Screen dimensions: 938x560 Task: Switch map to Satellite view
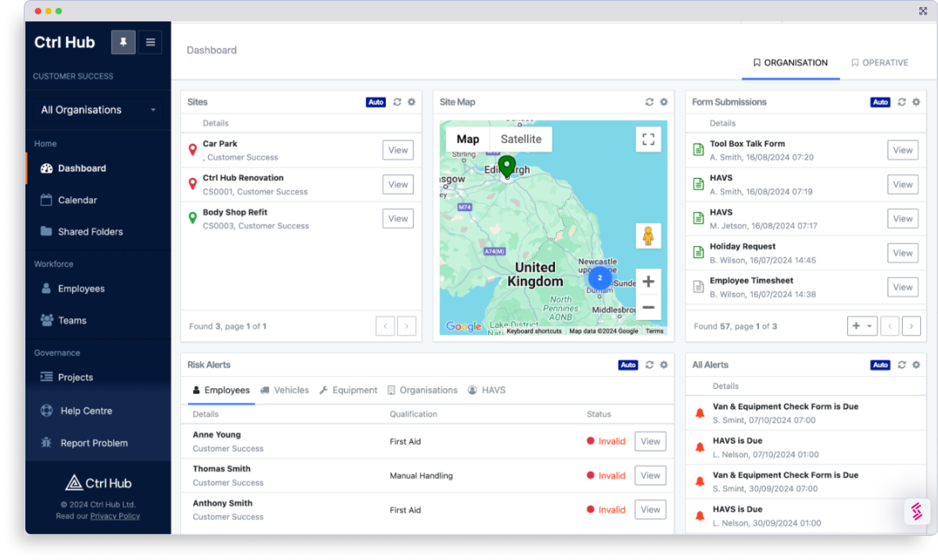coord(521,139)
